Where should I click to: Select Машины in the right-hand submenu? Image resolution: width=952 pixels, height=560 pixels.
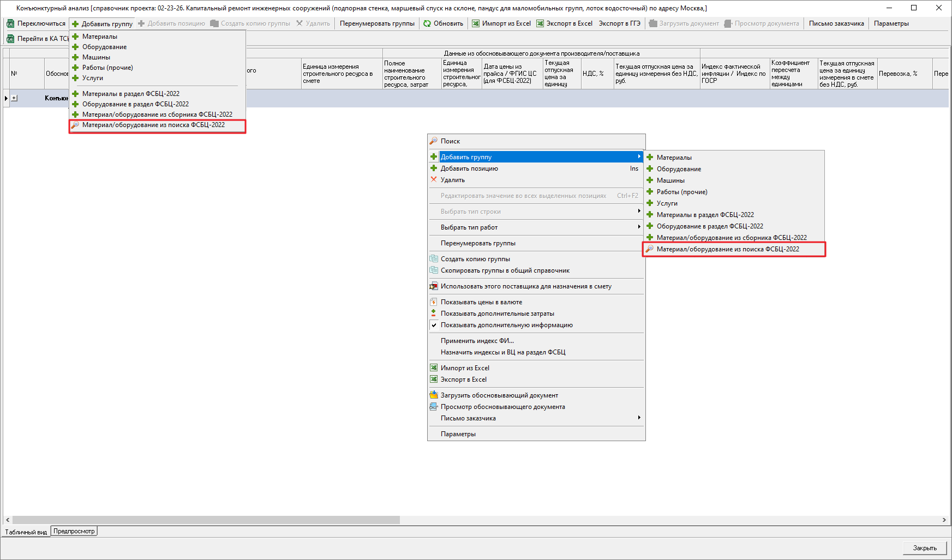(670, 180)
